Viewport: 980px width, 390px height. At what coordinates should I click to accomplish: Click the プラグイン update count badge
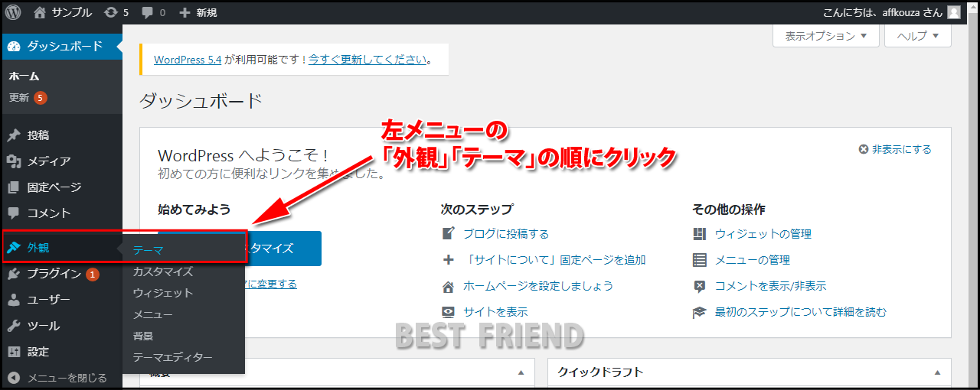(x=93, y=275)
